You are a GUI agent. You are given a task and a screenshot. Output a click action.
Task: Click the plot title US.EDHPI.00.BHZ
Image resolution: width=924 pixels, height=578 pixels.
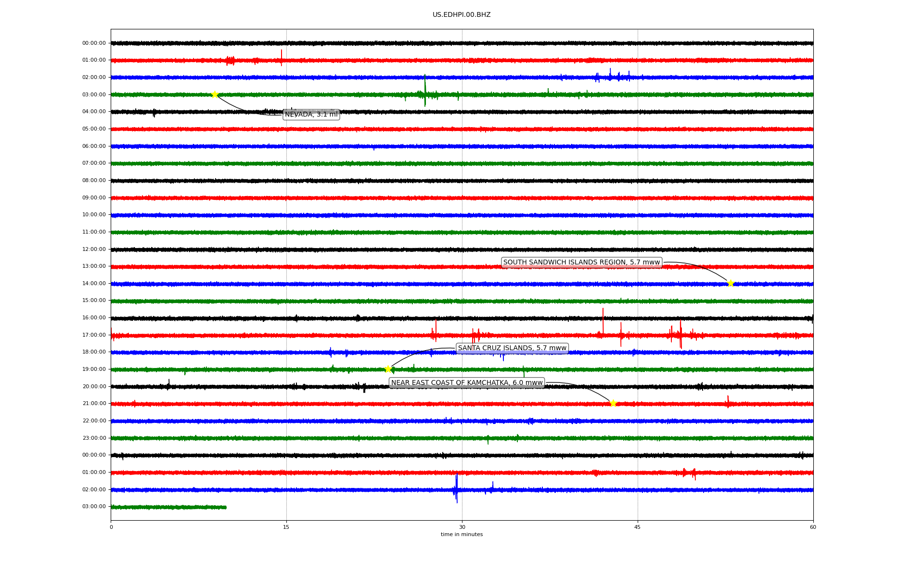[462, 15]
